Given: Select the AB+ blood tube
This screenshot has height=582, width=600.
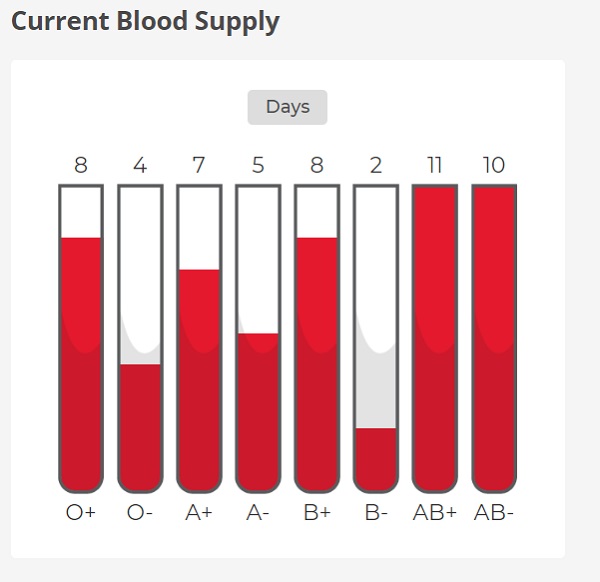Looking at the screenshot, I should 435,340.
